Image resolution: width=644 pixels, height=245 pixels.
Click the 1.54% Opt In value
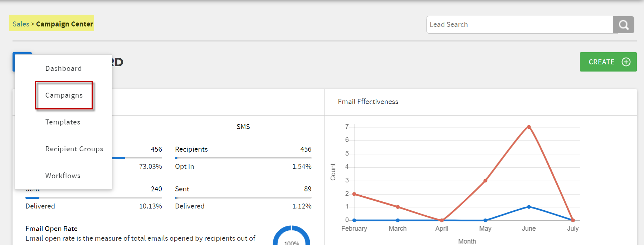[x=302, y=166]
